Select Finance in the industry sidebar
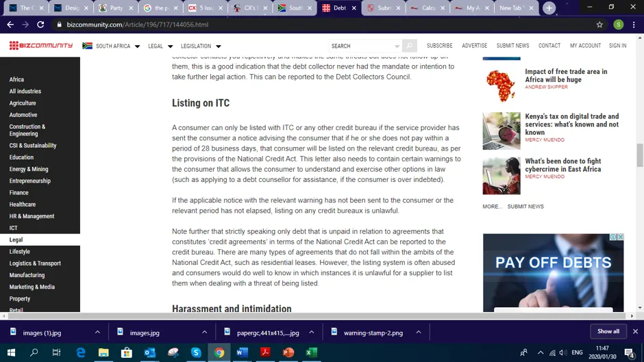Screen dimensions: 644x362 click(x=19, y=192)
